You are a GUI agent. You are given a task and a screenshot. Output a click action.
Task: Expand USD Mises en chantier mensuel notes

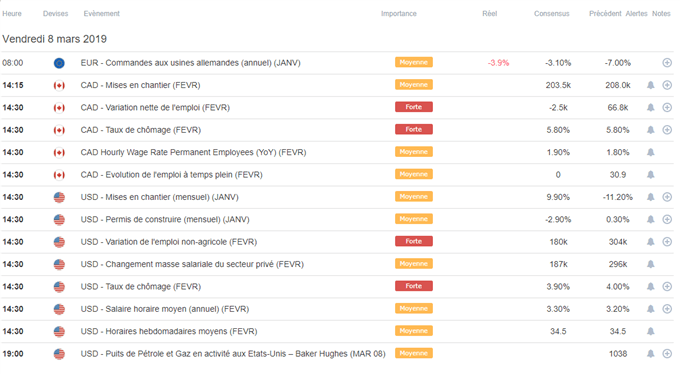pos(667,197)
